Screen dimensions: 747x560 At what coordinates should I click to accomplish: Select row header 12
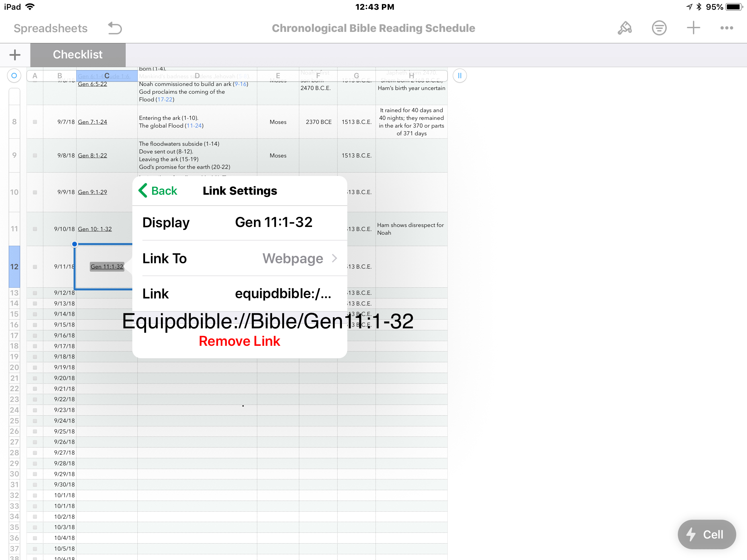(14, 266)
